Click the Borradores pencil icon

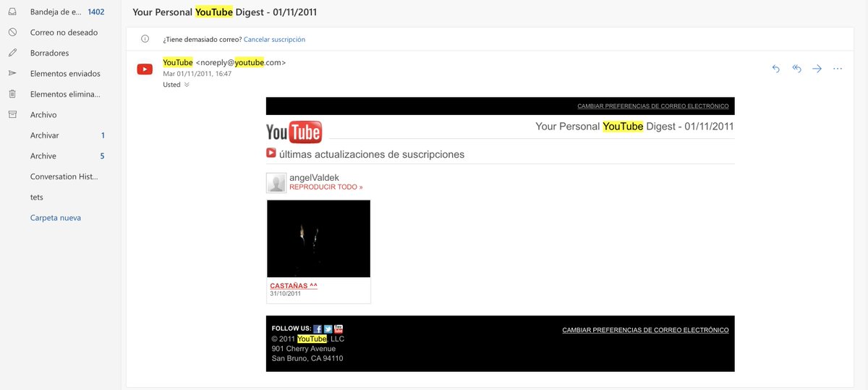12,53
